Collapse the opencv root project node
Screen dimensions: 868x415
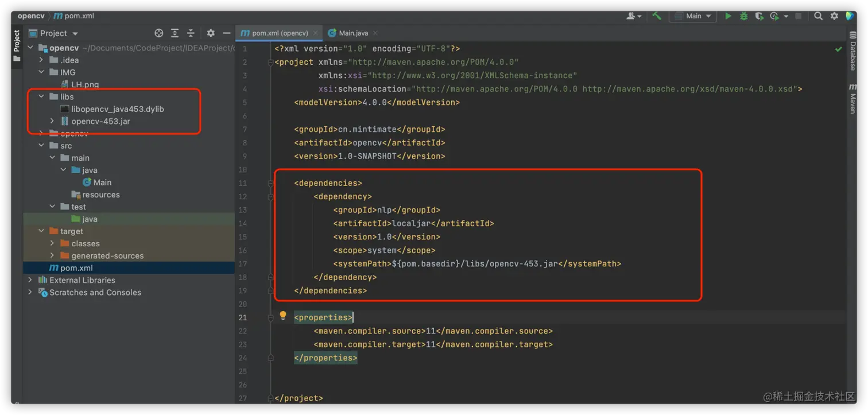(30, 48)
